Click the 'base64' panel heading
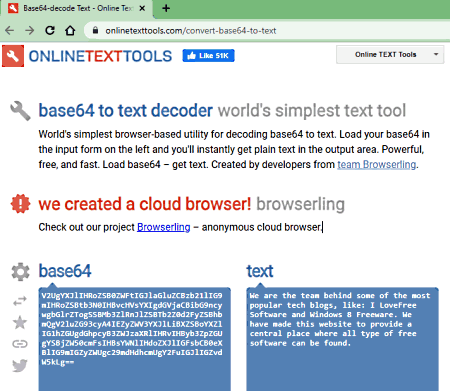This screenshot has width=450, height=391. [65, 271]
